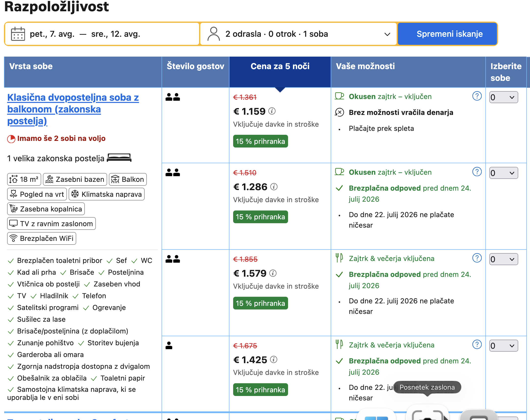This screenshot has width=530, height=420.
Task: Click the calendar icon in the date field
Action: [x=18, y=34]
